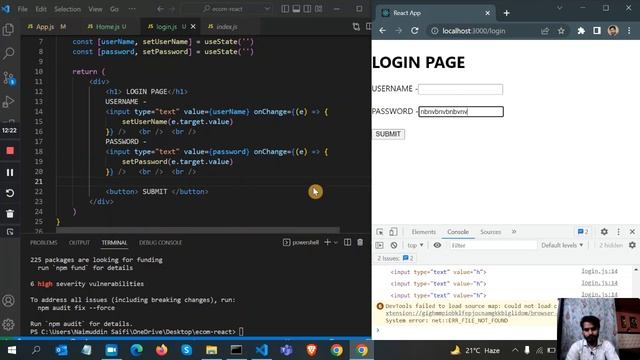Open Manage gear in VS Code activity bar
Viewport: 640px width, 360px height.
(x=8, y=325)
